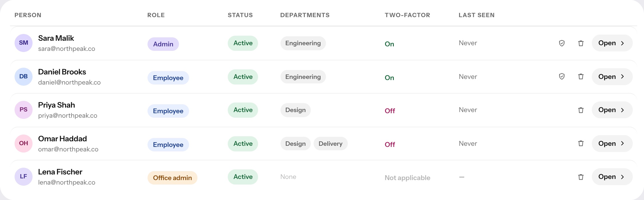Click Daniel Brooks' Engineering department tag
Viewport: 644px width, 200px height.
[x=303, y=77]
